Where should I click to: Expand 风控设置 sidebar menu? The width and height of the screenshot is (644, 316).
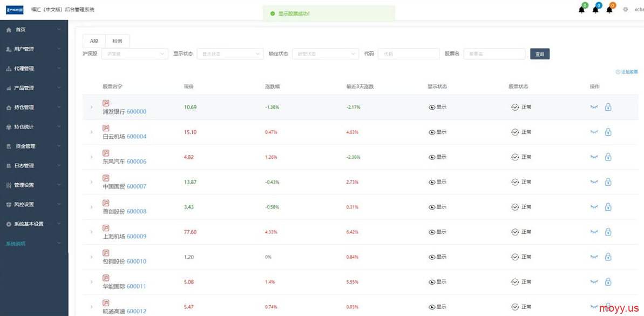click(34, 205)
